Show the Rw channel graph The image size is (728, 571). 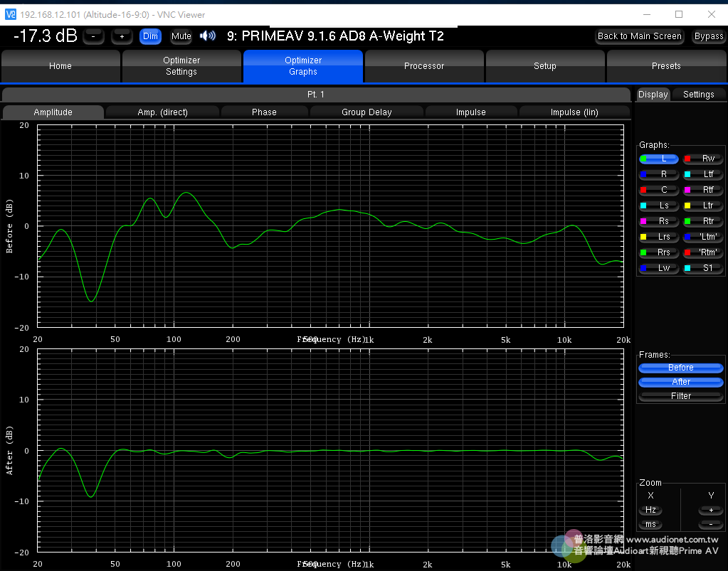[702, 159]
